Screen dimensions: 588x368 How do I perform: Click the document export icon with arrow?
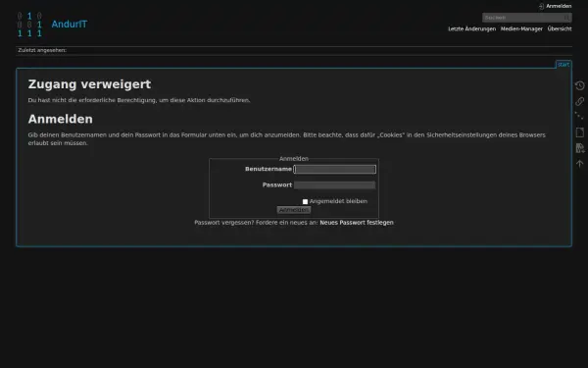[x=580, y=148]
